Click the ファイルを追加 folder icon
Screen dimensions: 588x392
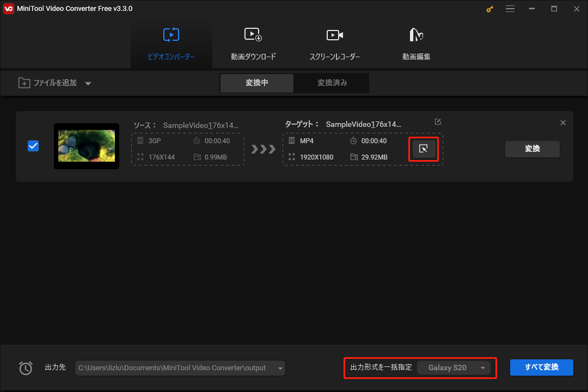point(24,83)
